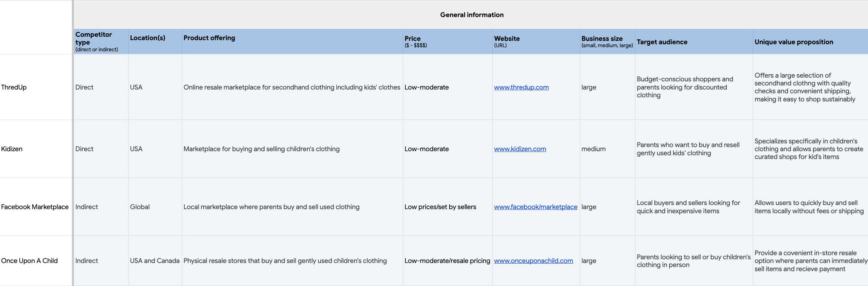
Task: Select the USA and Canada cell
Action: coord(155,261)
